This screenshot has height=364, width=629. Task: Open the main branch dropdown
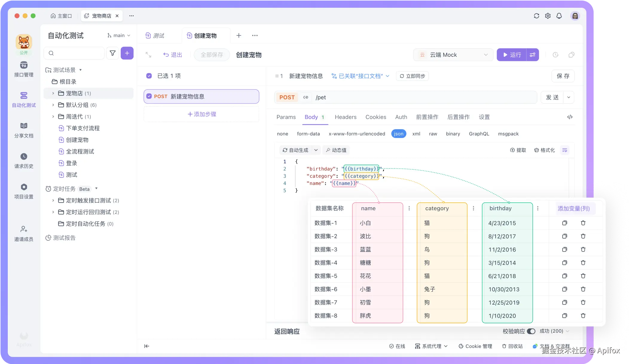pos(119,35)
